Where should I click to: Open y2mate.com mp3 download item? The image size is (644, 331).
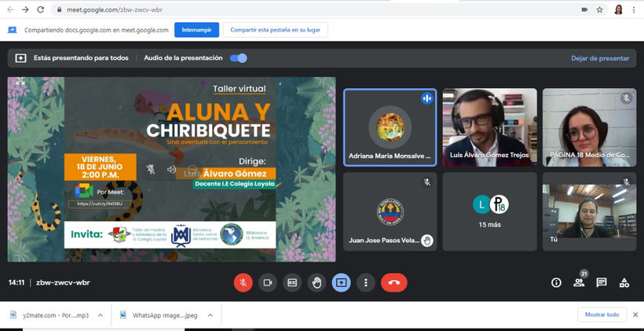pyautogui.click(x=50, y=315)
